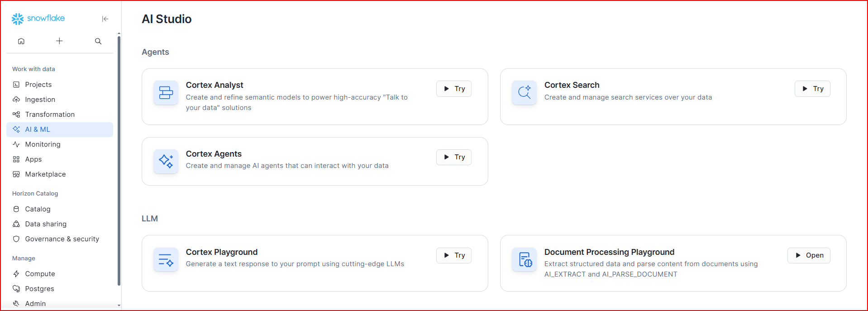
Task: Click "Generate a text response" description
Action: pyautogui.click(x=295, y=264)
